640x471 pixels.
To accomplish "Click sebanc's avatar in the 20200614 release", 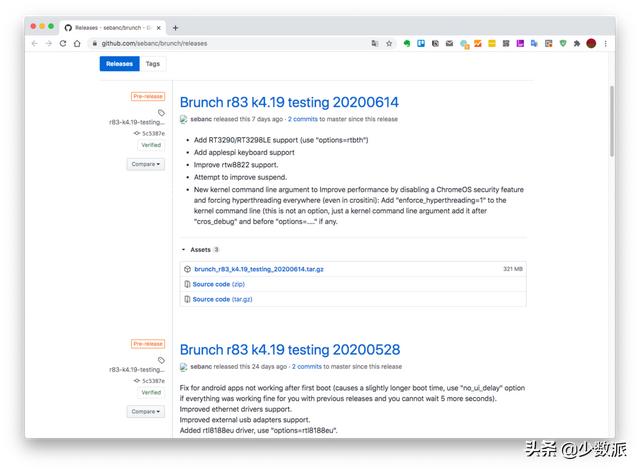I will click(184, 119).
